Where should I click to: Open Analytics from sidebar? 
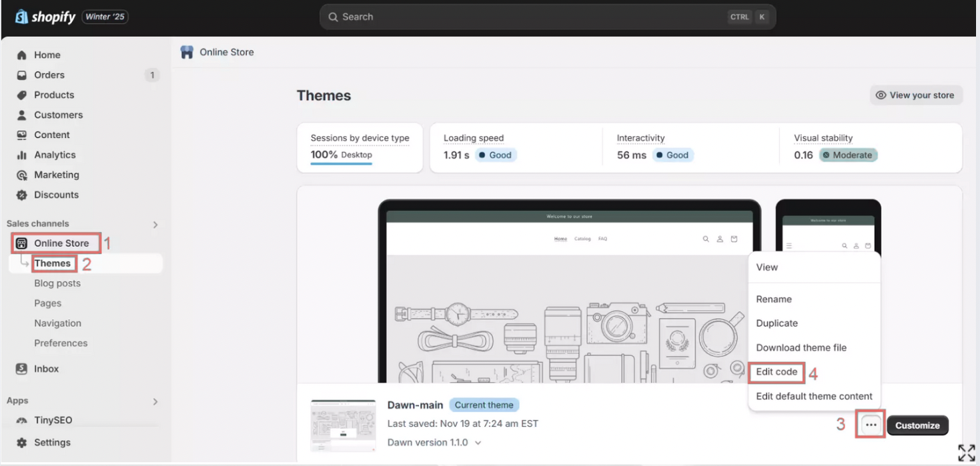pyautogui.click(x=55, y=155)
